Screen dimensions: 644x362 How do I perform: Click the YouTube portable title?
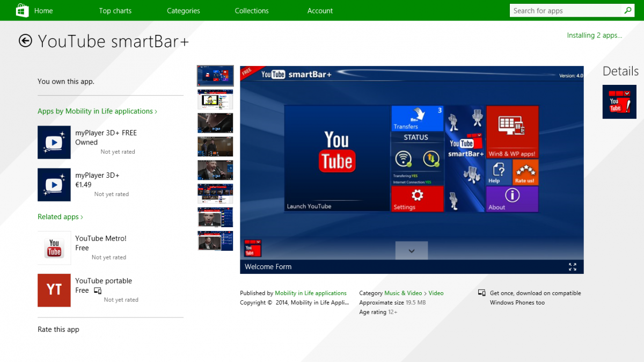[104, 281]
